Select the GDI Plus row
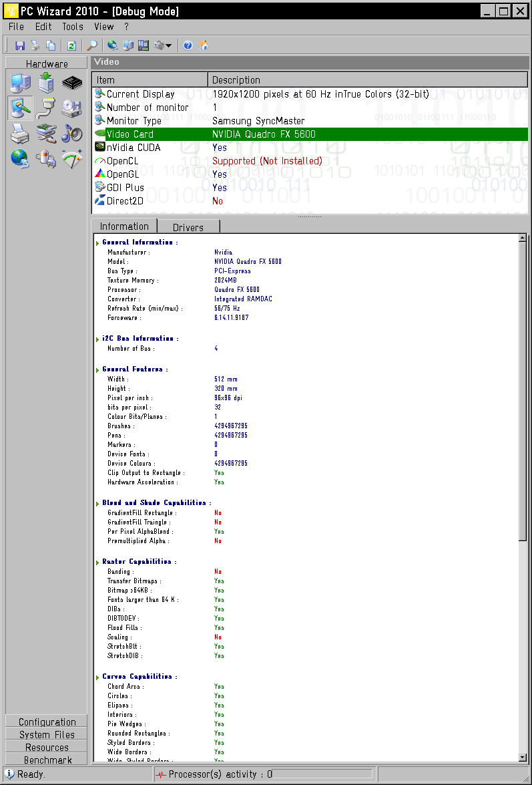 (x=310, y=188)
